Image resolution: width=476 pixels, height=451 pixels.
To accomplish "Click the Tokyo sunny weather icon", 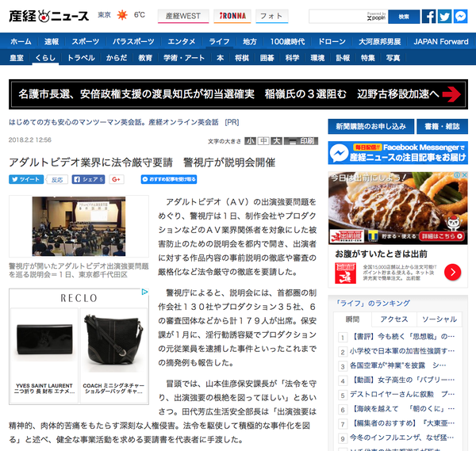I will [122, 15].
